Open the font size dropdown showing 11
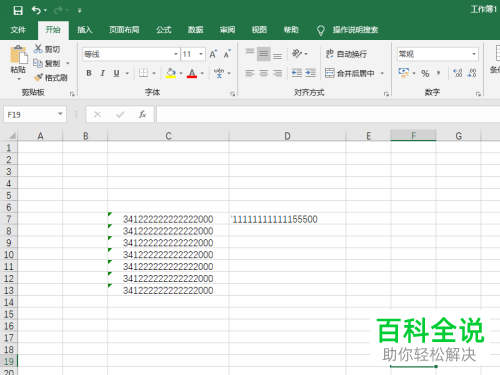 pyautogui.click(x=201, y=54)
